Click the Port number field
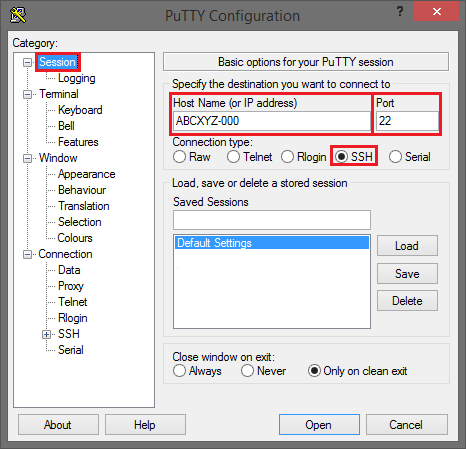466x449 pixels. coord(407,121)
